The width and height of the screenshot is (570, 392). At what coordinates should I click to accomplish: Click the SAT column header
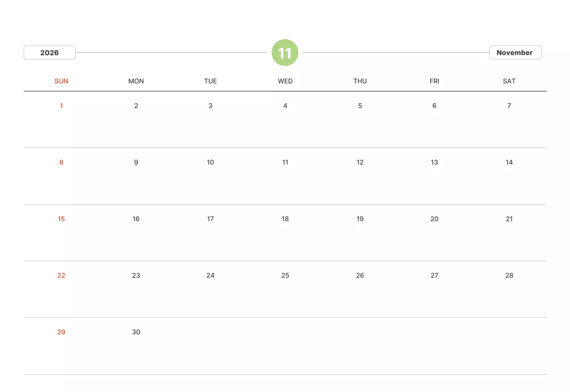coord(509,81)
